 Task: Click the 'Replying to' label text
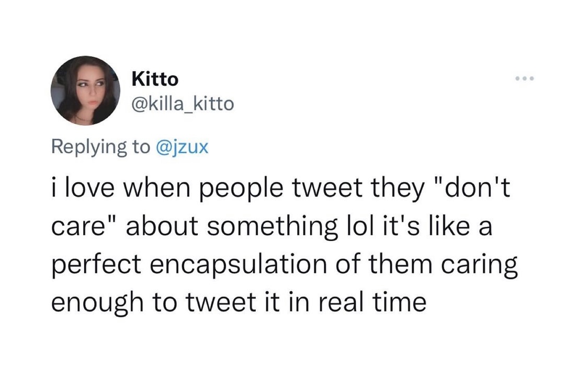[100, 147]
